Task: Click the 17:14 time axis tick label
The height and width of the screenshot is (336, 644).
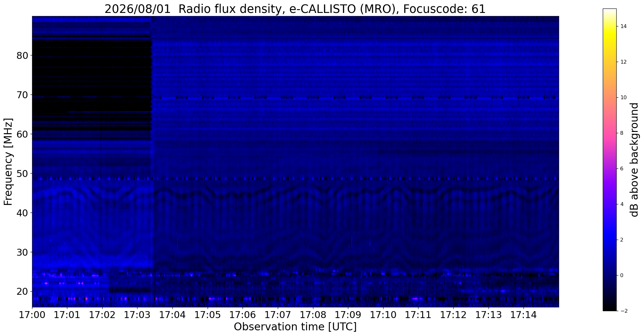Action: 524,315
